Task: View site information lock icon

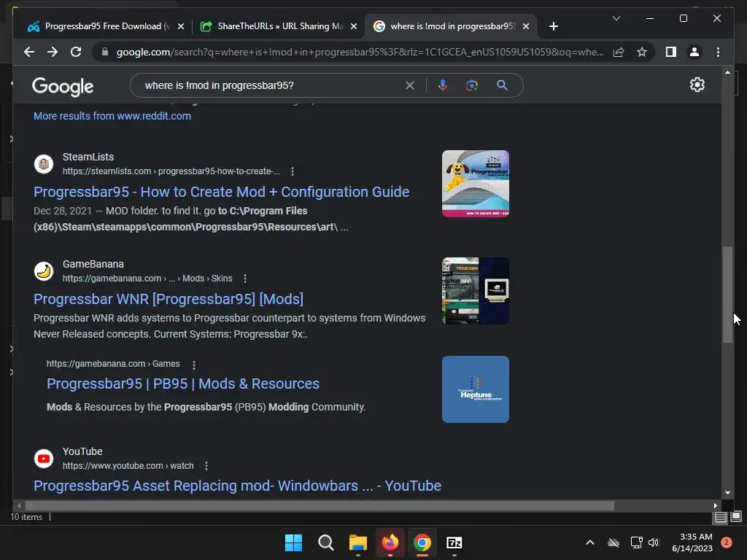Action: 105,52
